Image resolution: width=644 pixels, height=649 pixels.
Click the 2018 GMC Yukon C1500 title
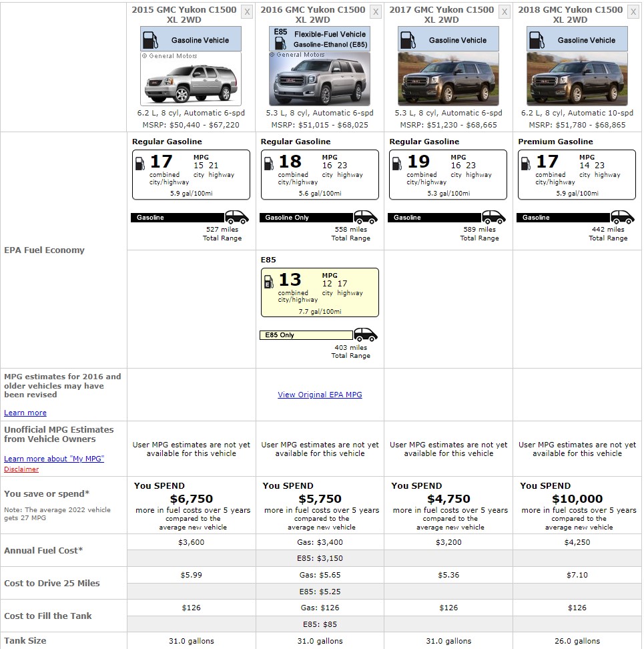click(570, 15)
